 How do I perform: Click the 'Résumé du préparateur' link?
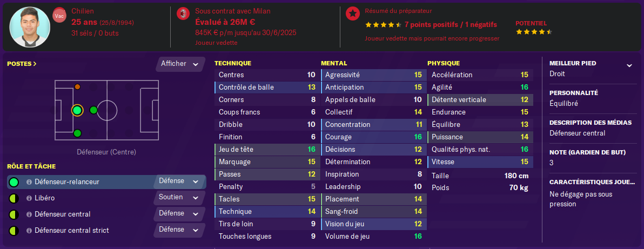(391, 11)
